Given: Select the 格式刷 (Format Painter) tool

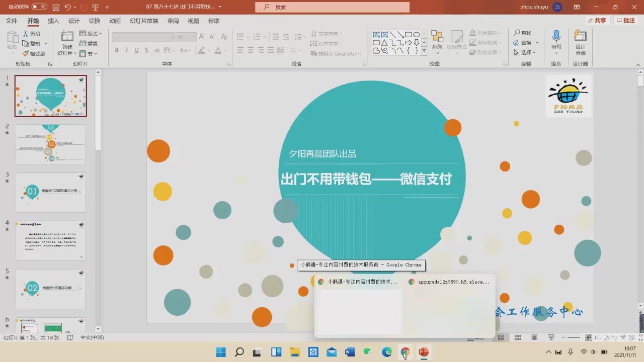Looking at the screenshot, I should pyautogui.click(x=34, y=54).
